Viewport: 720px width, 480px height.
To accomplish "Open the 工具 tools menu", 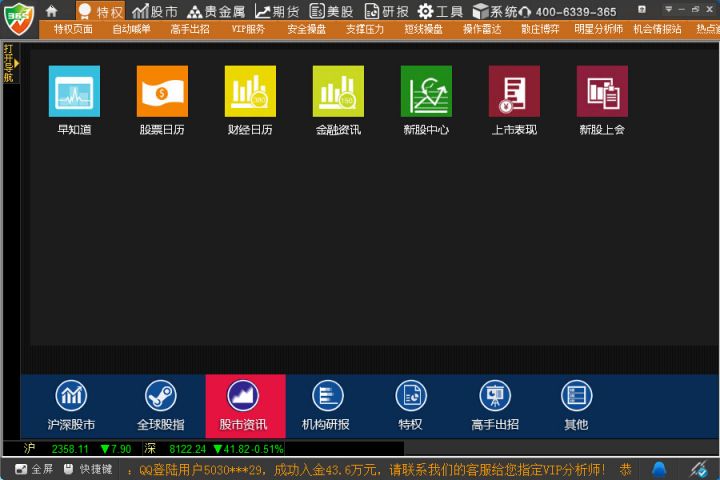I will 439,11.
